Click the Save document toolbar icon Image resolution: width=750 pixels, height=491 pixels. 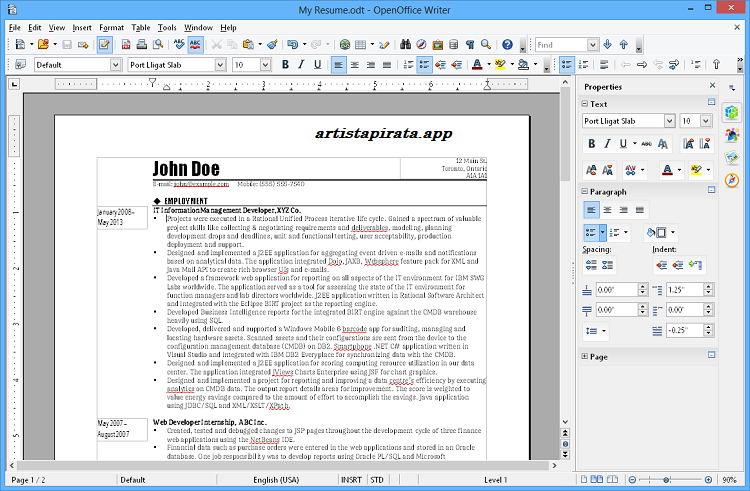pos(67,44)
